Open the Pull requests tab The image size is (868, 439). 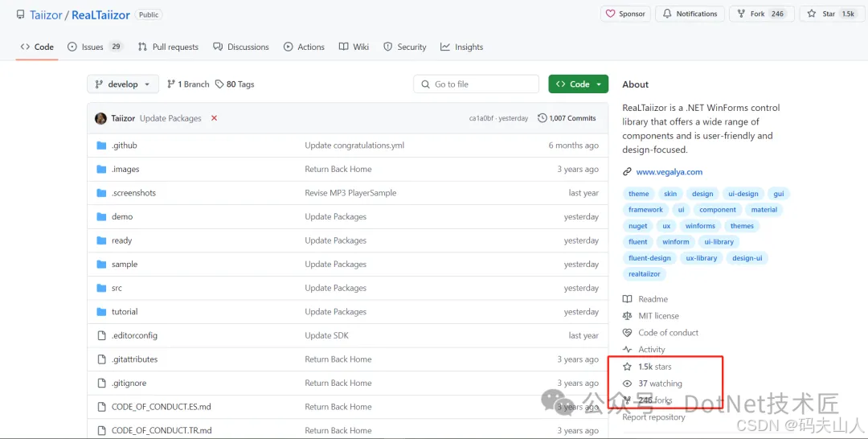(x=168, y=47)
